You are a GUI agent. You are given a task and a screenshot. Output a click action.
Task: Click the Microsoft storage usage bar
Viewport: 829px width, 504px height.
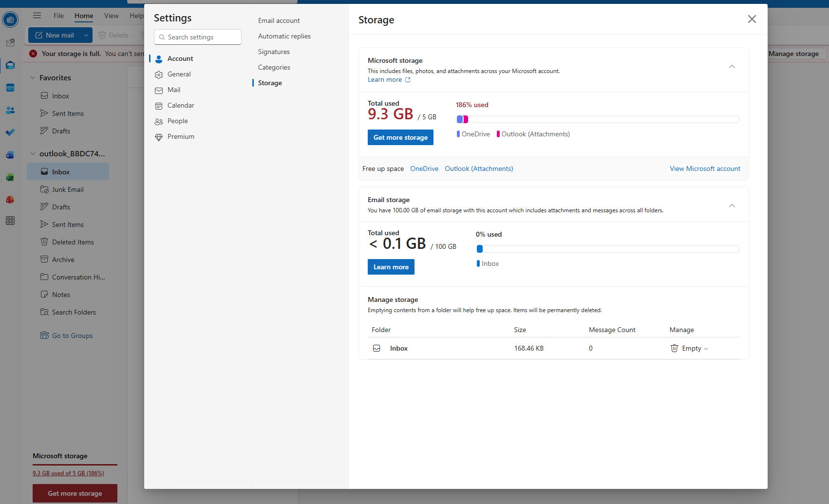click(x=598, y=119)
